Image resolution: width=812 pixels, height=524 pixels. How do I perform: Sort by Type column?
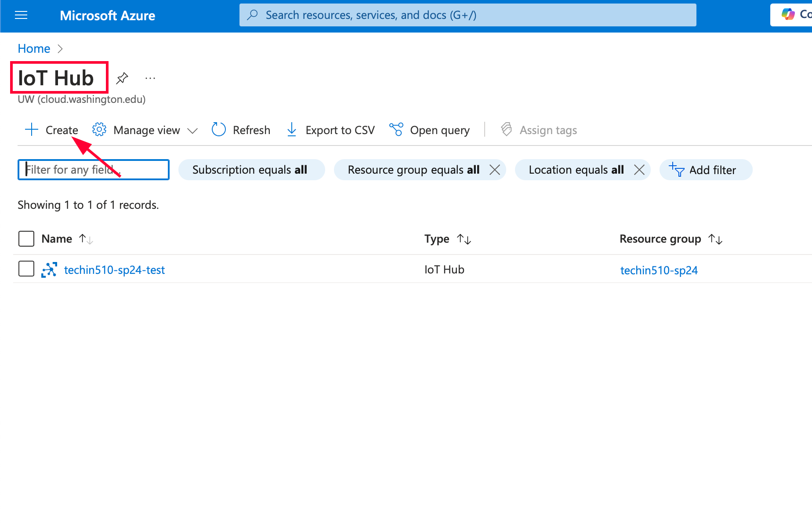[x=448, y=239]
